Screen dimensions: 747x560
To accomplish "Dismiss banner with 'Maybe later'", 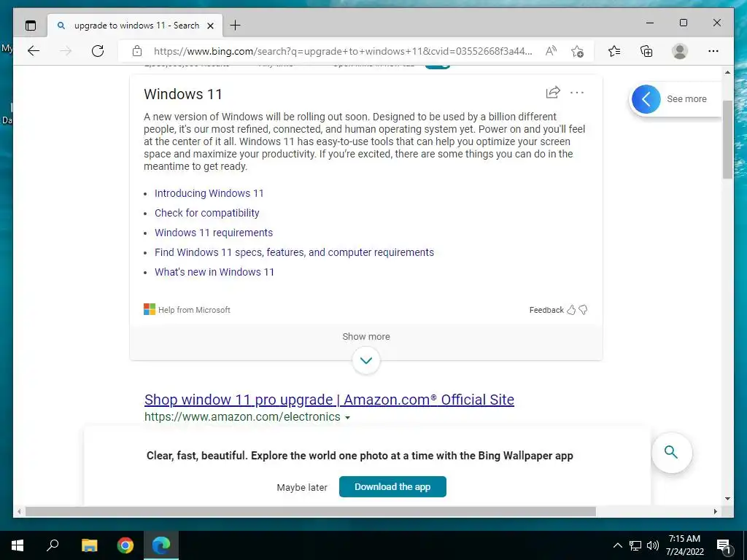I will [x=302, y=487].
